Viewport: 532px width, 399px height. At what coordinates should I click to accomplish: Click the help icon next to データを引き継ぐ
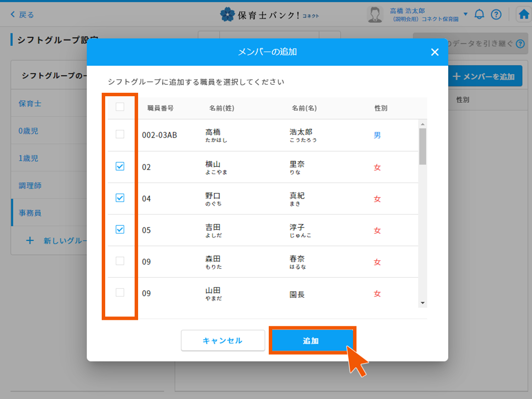click(520, 44)
